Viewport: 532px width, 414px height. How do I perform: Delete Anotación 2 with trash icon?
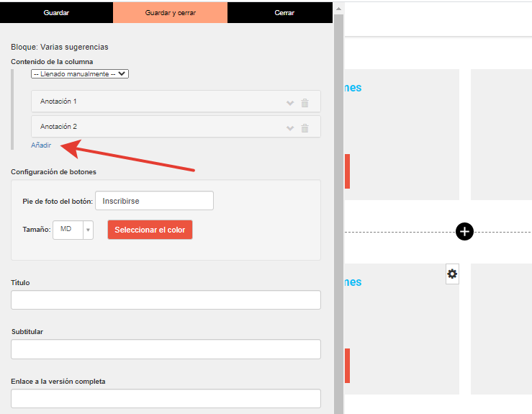coord(305,128)
